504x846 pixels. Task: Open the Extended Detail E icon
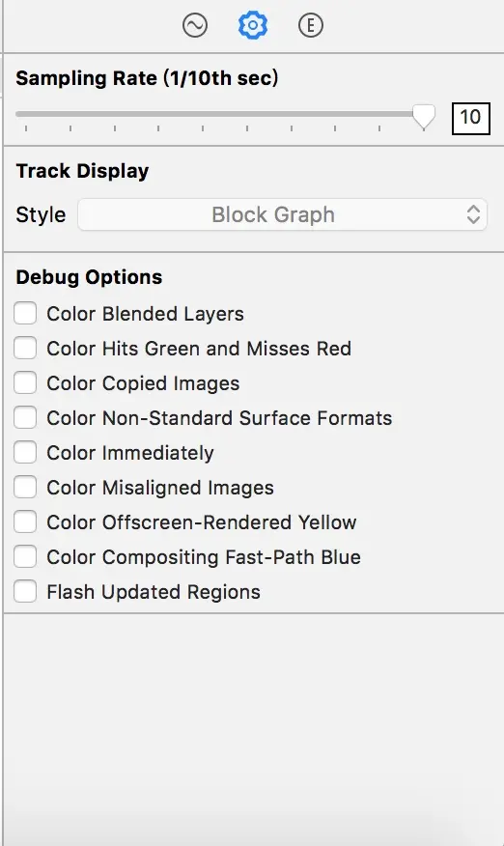(310, 25)
